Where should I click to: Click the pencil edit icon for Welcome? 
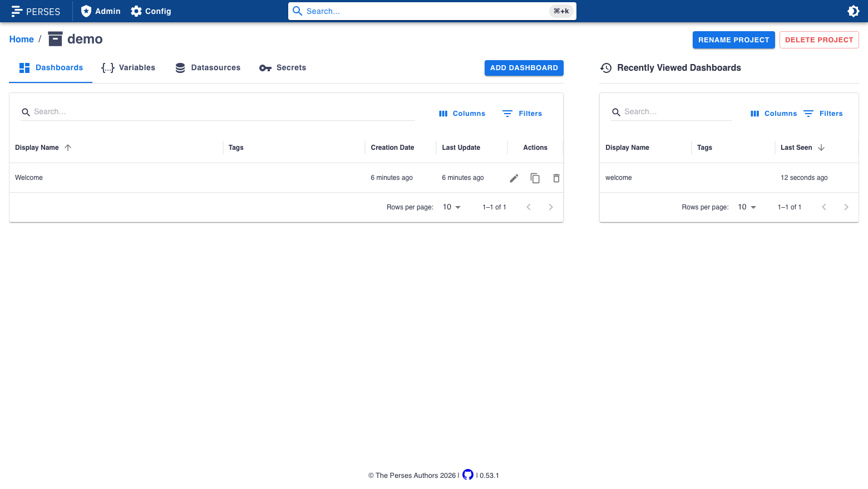tap(514, 178)
